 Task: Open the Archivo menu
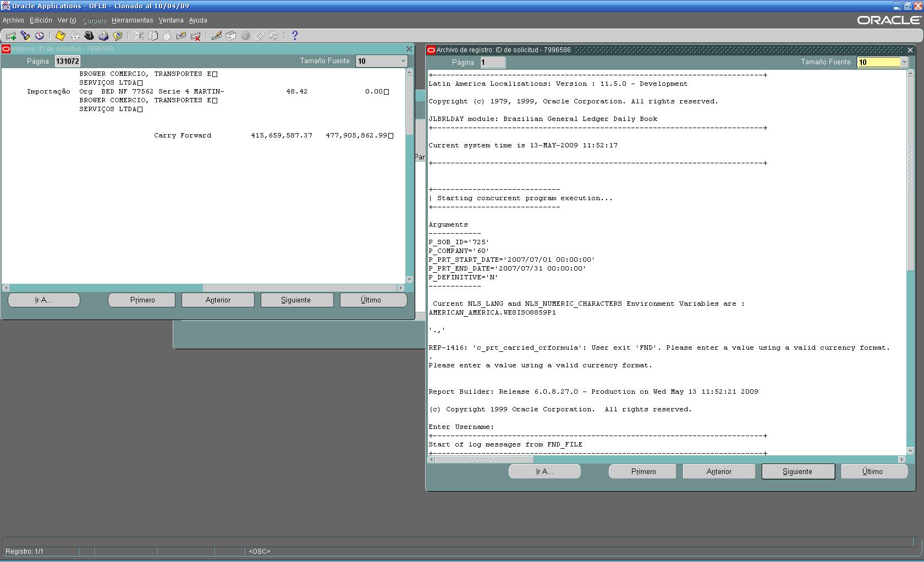[13, 20]
